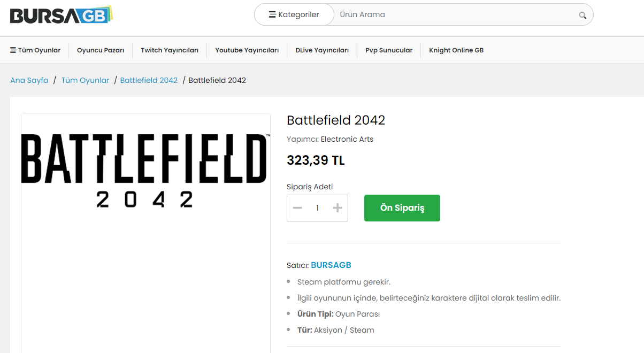Open Oyuncu Pazarı menu item
644x353 pixels.
click(101, 50)
